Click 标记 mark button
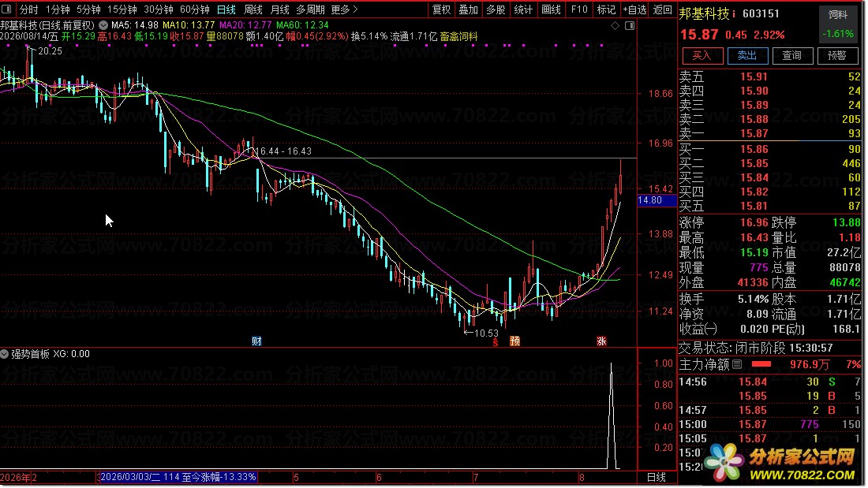The image size is (868, 488). (606, 9)
